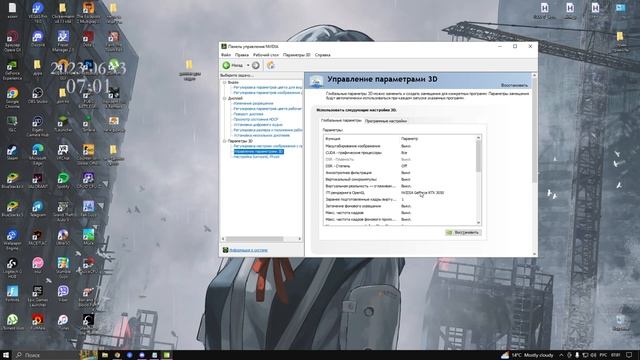Select Установка цифрового аудио in task tree
This screenshot has width=640, height=360.
tap(258, 125)
